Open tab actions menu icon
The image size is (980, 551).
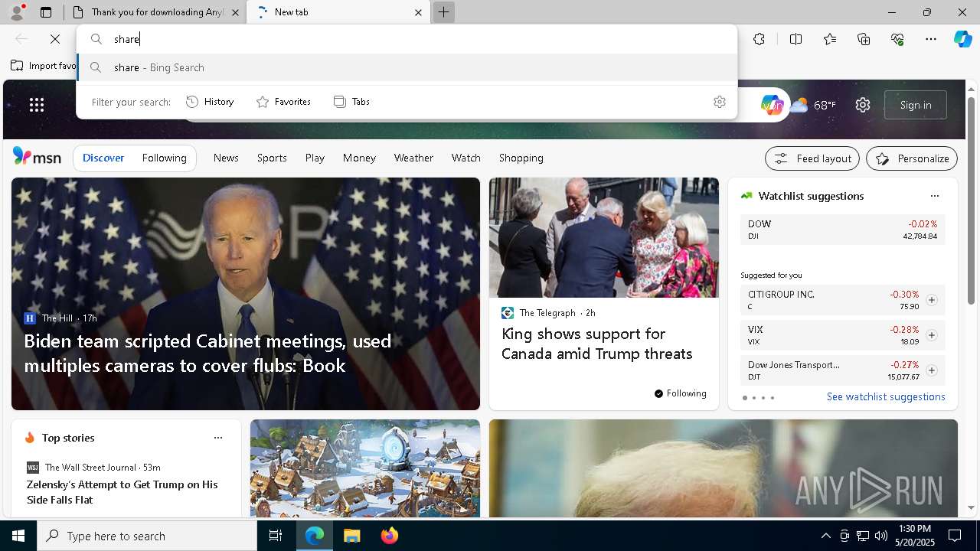46,12
